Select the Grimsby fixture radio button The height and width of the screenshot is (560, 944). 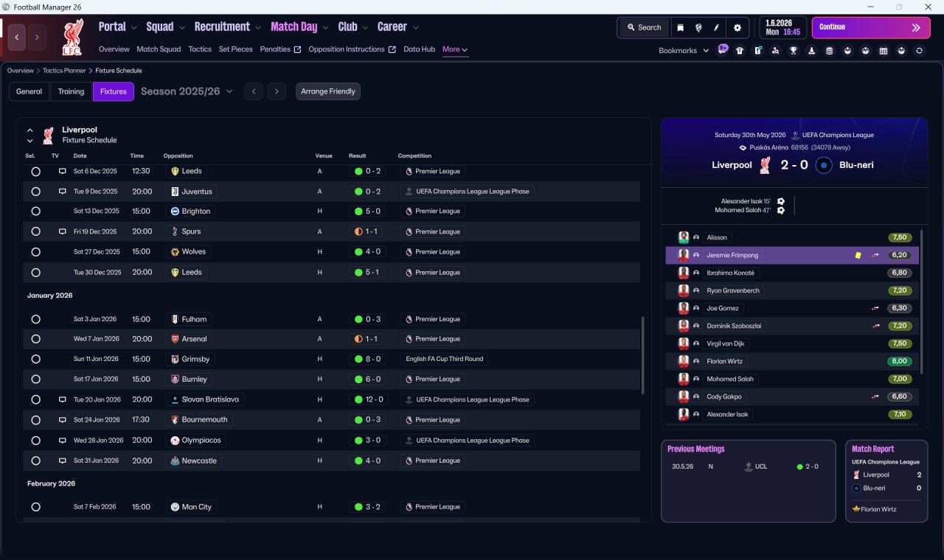pyautogui.click(x=35, y=359)
